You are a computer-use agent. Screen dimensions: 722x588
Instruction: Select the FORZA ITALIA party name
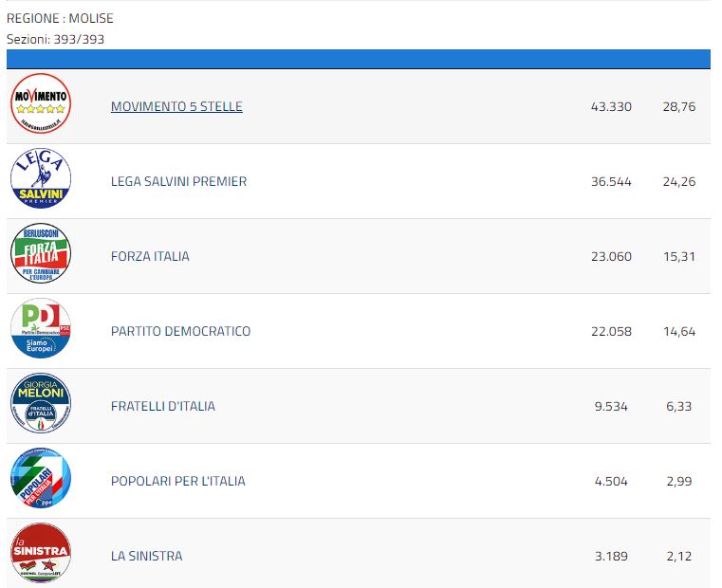(150, 256)
